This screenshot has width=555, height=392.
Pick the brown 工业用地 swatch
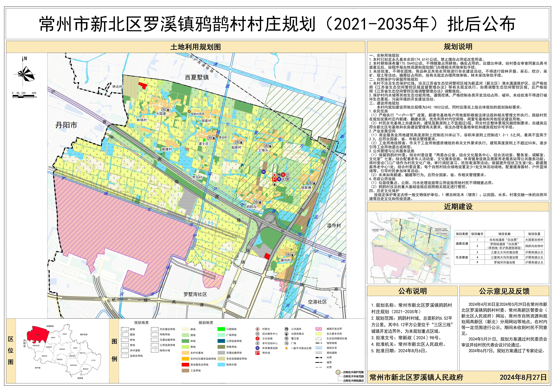coord(185,371)
